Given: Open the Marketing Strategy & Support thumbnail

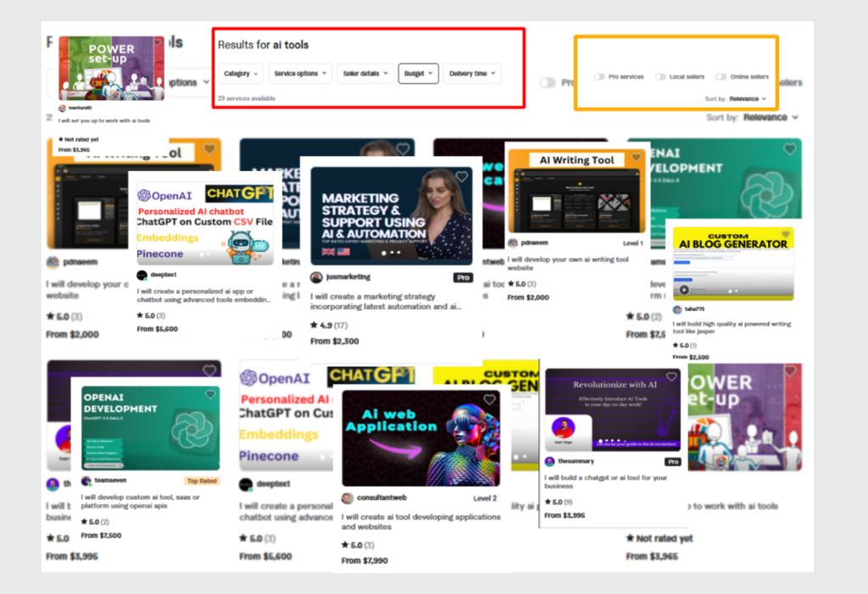Looking at the screenshot, I should (392, 215).
